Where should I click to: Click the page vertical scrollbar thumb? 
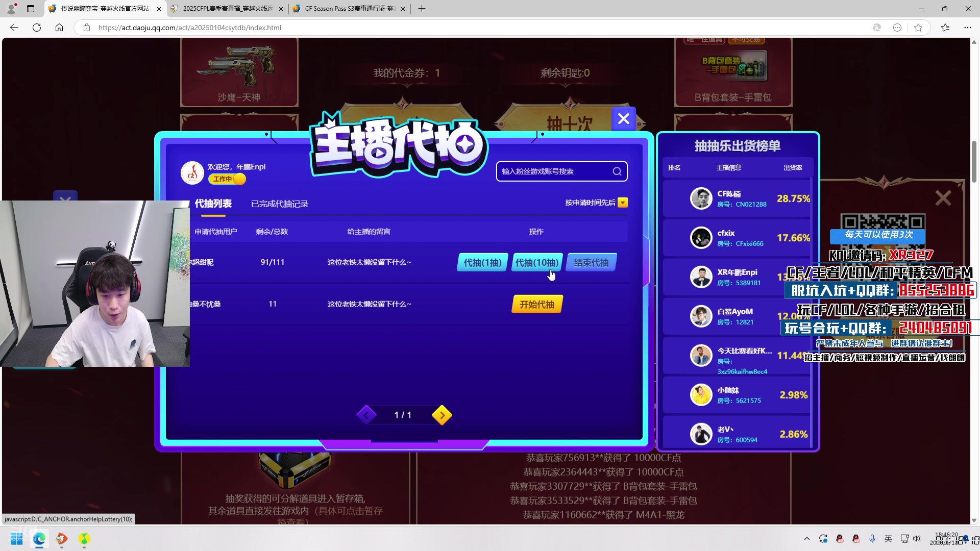point(974,161)
